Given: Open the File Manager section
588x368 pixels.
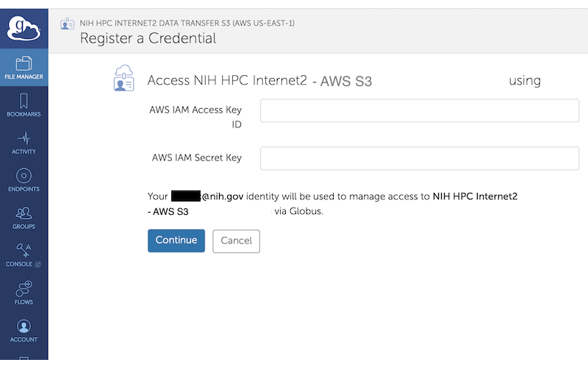Looking at the screenshot, I should click(x=24, y=67).
